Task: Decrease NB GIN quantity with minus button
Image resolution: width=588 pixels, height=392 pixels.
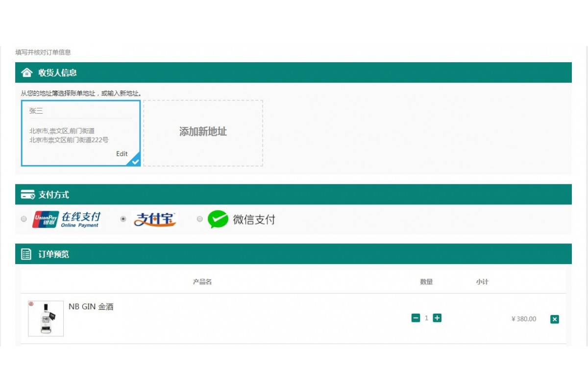Action: pyautogui.click(x=416, y=318)
